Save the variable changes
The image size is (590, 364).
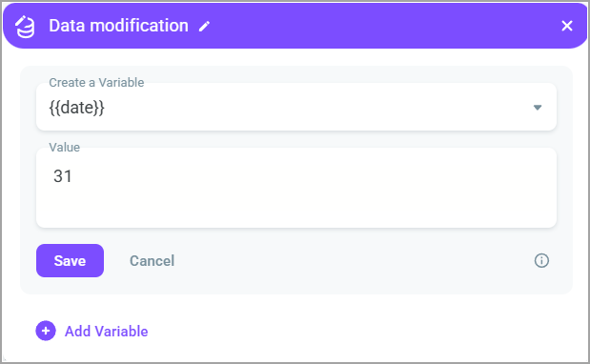pyautogui.click(x=70, y=260)
